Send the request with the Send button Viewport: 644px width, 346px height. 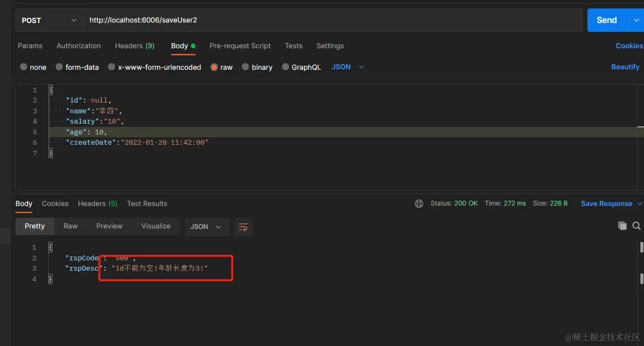tap(608, 20)
